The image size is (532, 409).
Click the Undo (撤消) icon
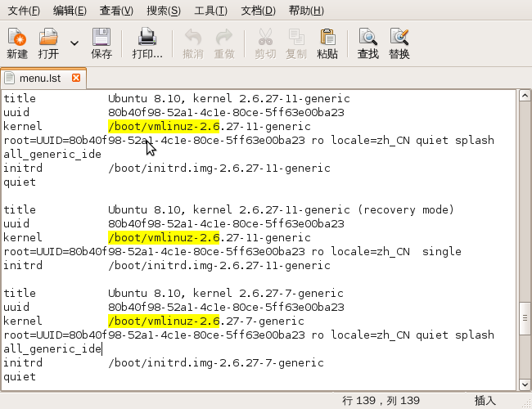[193, 38]
